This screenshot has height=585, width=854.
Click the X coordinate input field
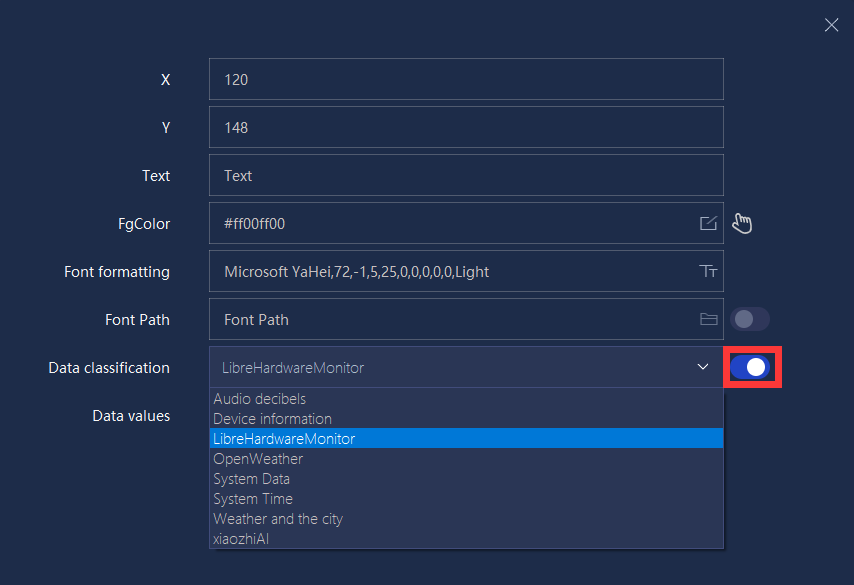(x=466, y=80)
